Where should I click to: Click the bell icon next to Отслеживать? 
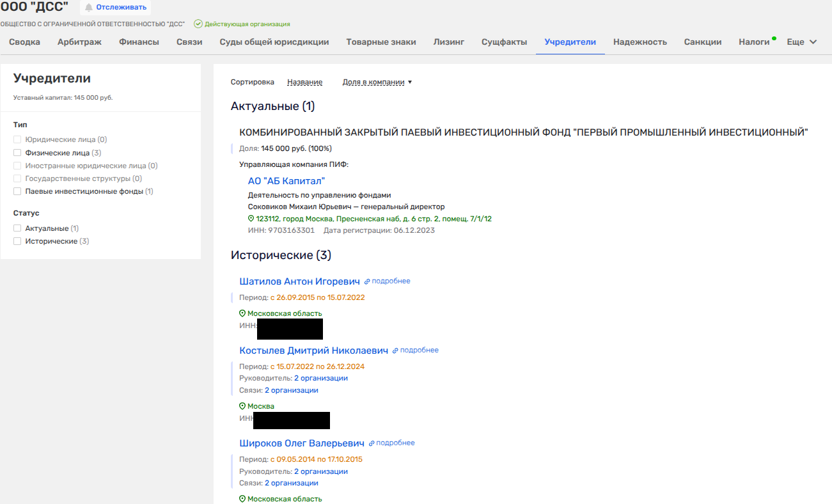tap(89, 8)
